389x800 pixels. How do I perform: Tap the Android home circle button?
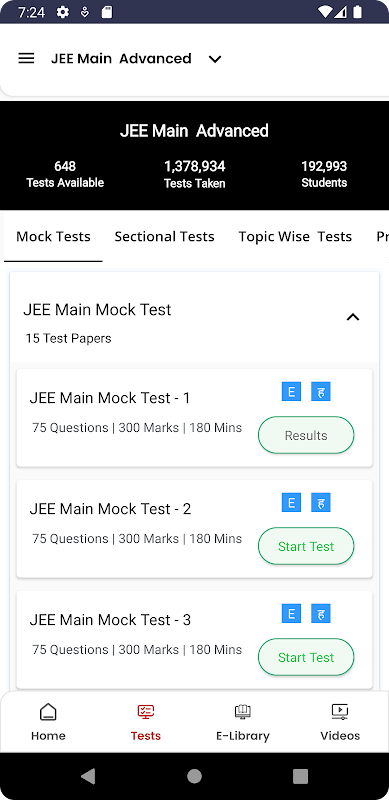(x=194, y=776)
